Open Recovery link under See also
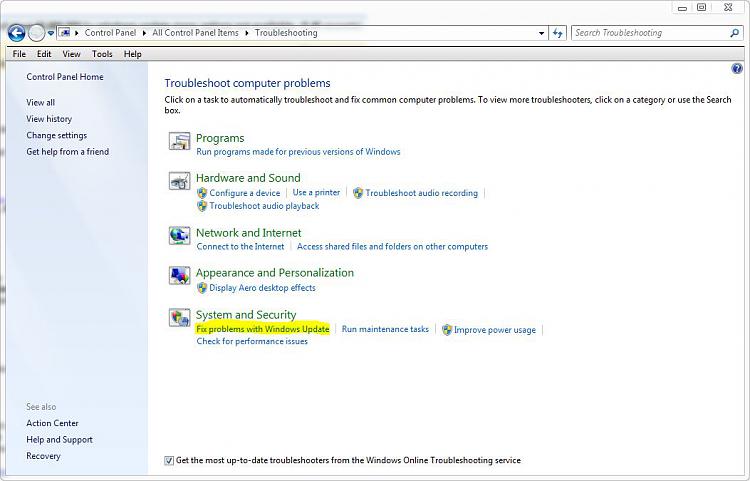 pos(43,456)
